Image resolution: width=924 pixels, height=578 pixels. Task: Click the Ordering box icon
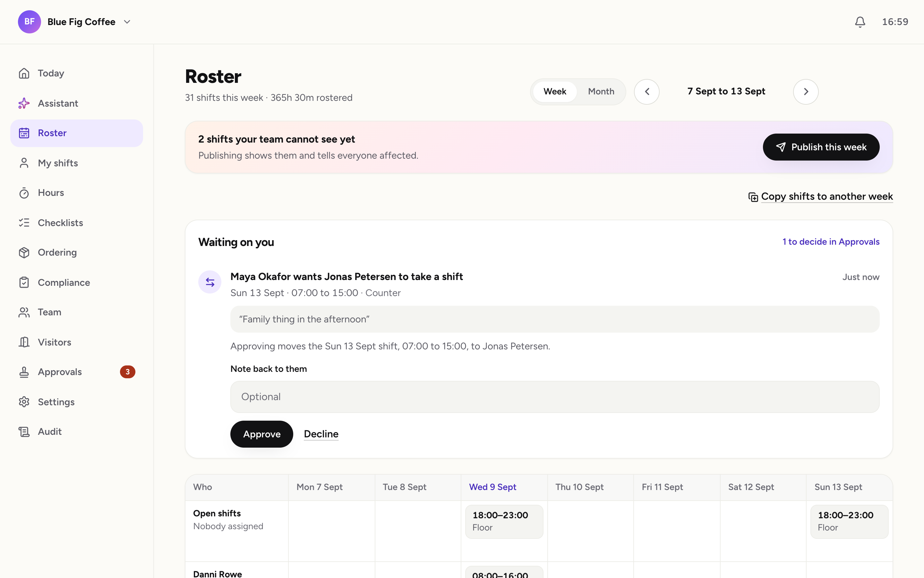(24, 252)
